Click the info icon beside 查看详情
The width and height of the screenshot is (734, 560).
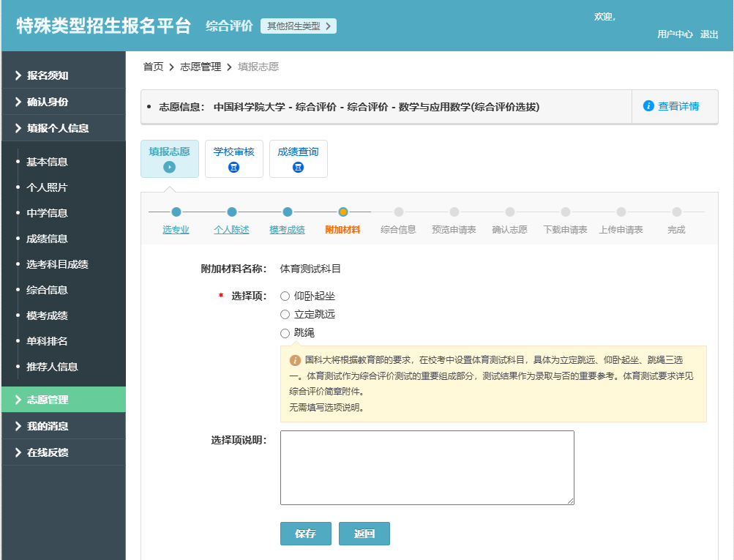tap(648, 105)
